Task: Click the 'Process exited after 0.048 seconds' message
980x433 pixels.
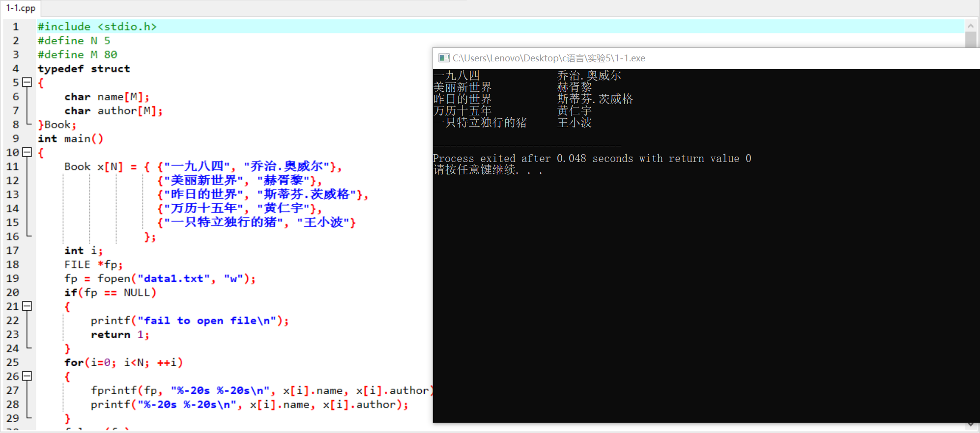Action: pyautogui.click(x=592, y=159)
